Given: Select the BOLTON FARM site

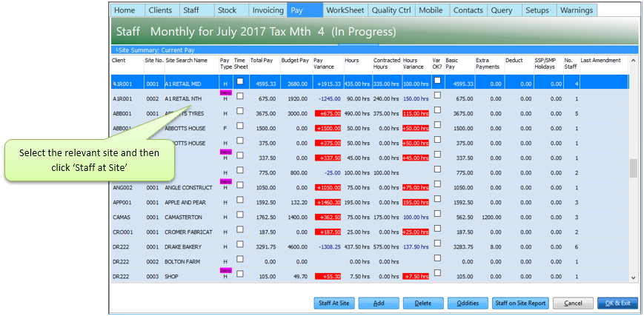Looking at the screenshot, I should (370, 261).
